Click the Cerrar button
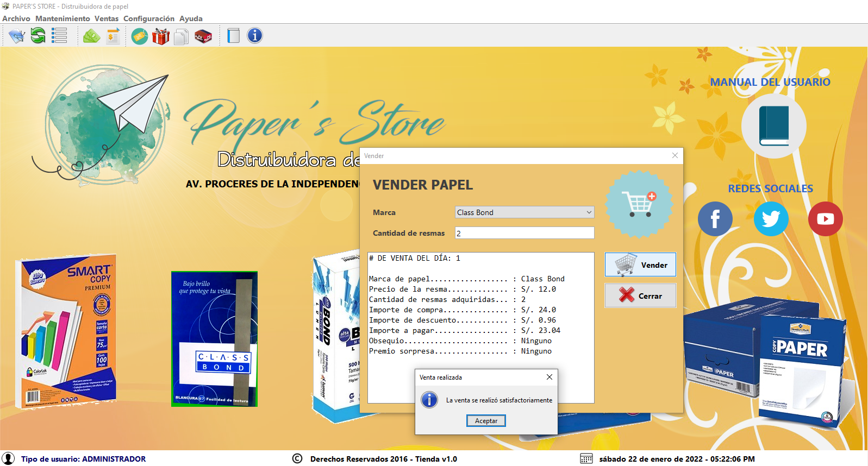The height and width of the screenshot is (466, 868). (x=640, y=296)
